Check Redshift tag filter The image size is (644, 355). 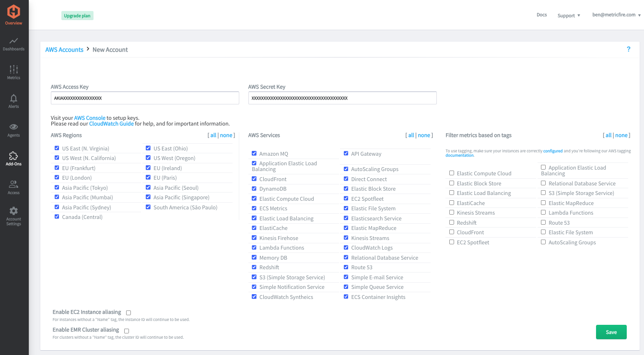click(x=452, y=222)
